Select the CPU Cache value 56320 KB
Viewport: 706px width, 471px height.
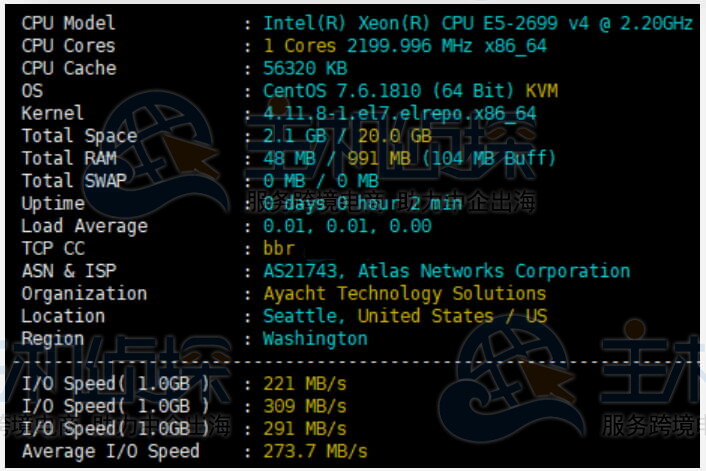click(x=305, y=69)
